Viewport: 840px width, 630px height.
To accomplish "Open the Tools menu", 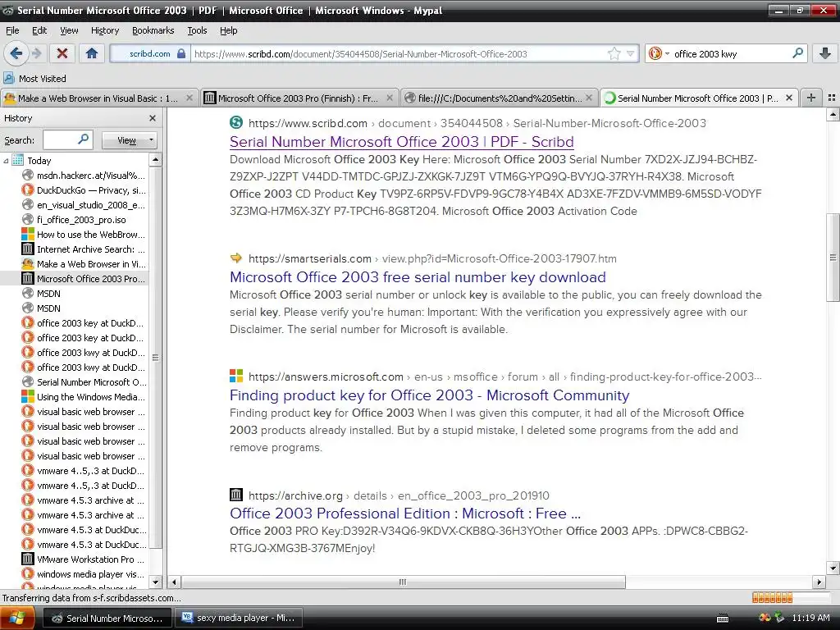I will click(x=197, y=30).
